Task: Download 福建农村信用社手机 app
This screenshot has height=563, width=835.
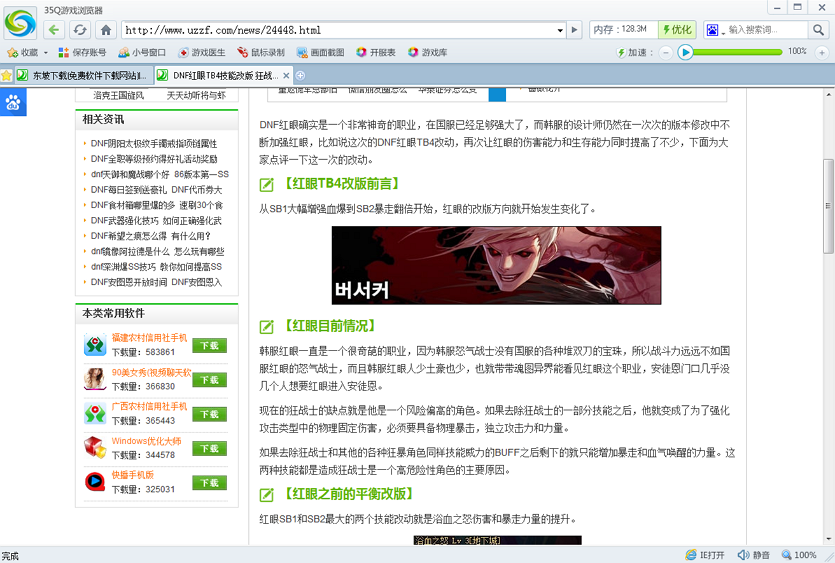Action: click(209, 345)
